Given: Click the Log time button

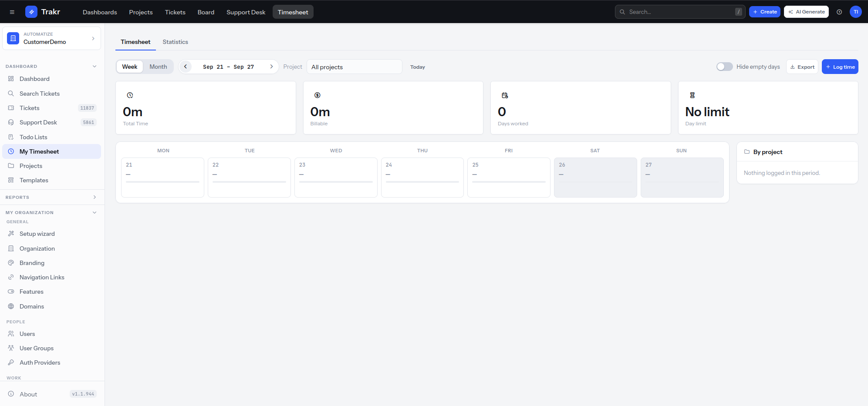Looking at the screenshot, I should (x=840, y=67).
